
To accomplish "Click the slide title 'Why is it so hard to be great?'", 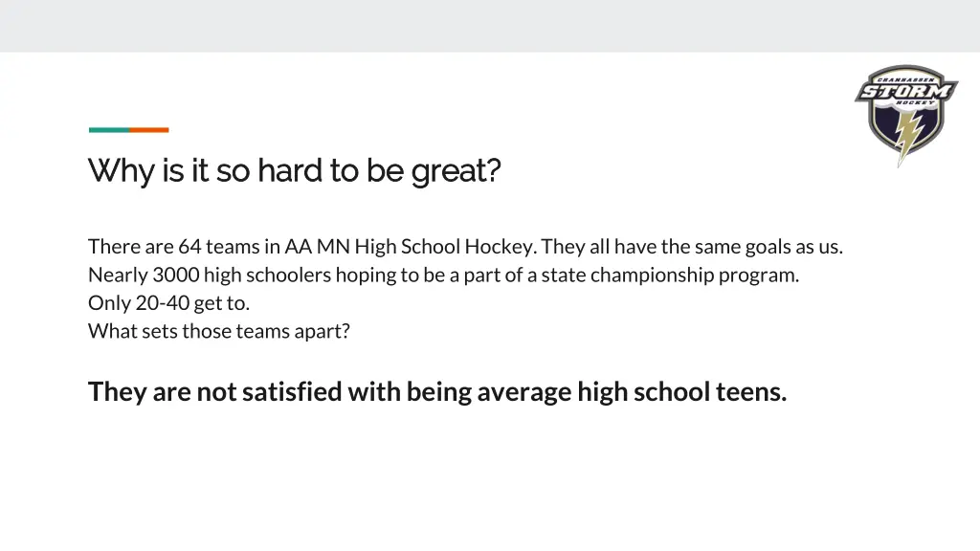I will click(295, 170).
